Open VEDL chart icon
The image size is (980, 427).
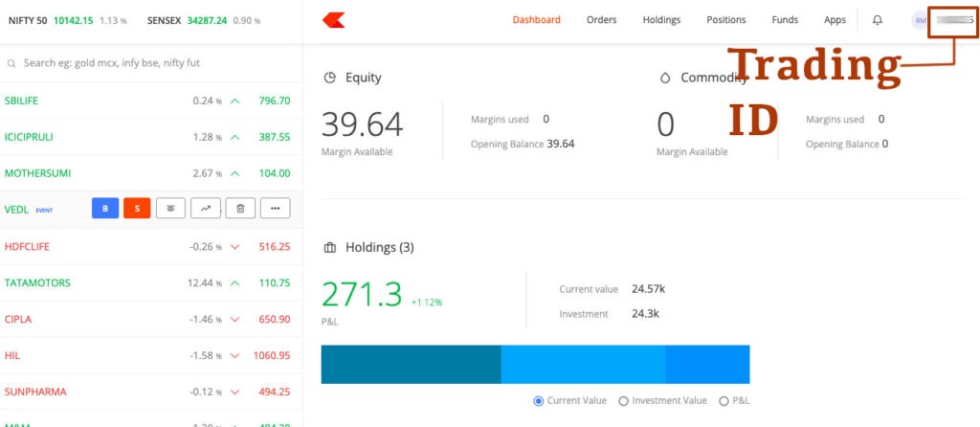tap(206, 208)
